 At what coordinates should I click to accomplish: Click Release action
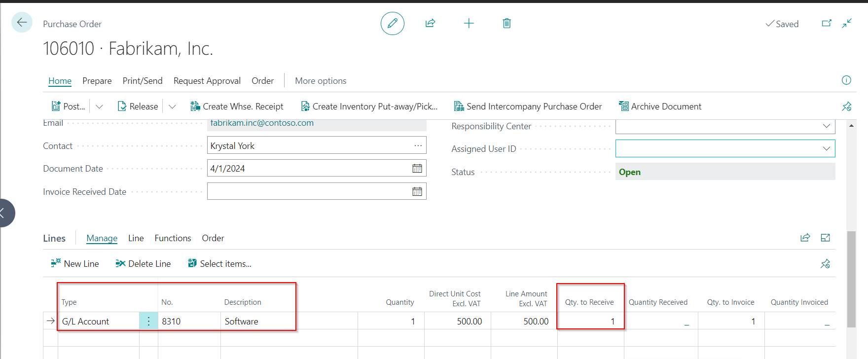coord(138,107)
